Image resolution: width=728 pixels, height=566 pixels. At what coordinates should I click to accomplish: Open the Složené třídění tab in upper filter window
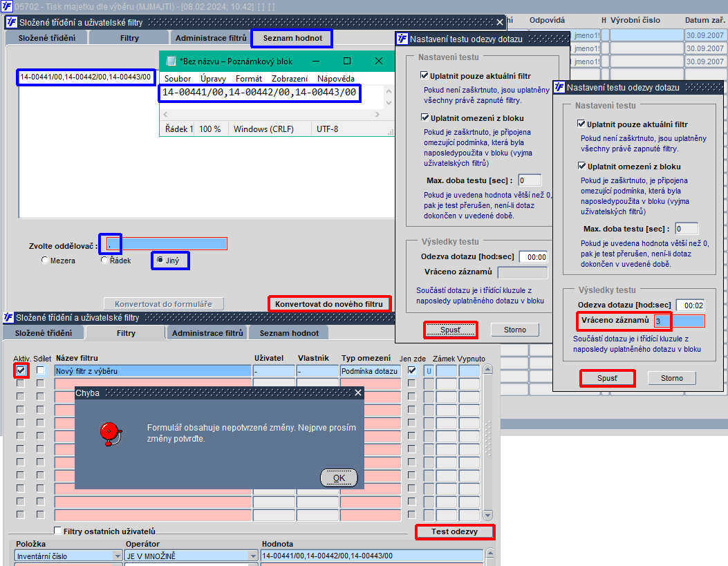pyautogui.click(x=46, y=38)
